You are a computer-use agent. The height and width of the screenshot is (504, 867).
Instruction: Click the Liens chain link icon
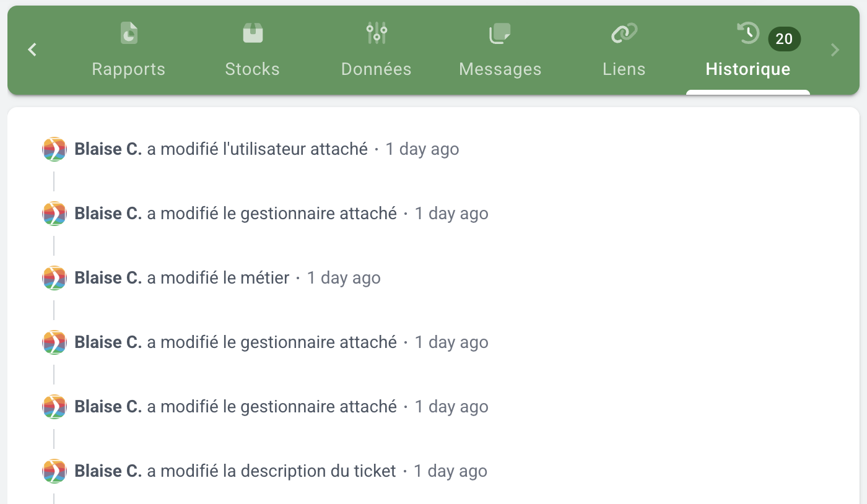(624, 33)
